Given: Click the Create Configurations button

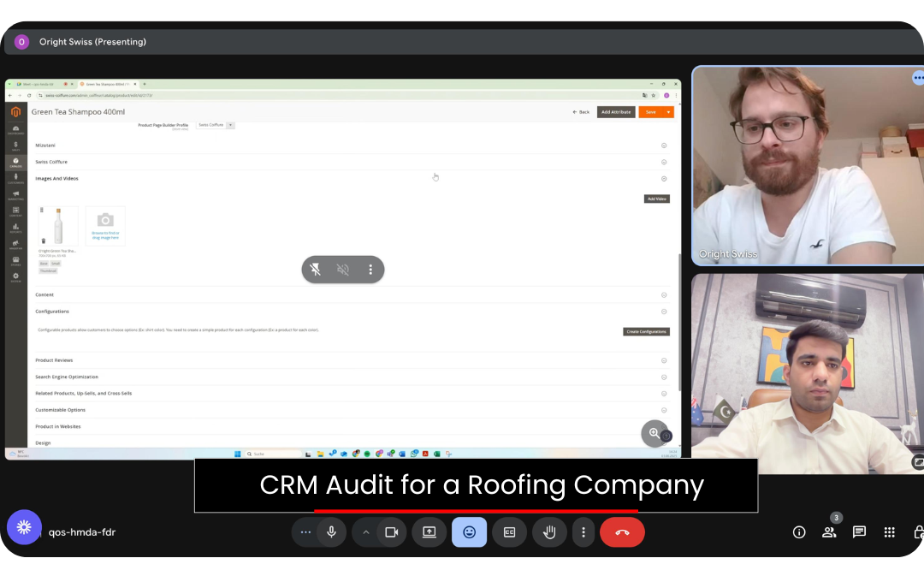Looking at the screenshot, I should coord(646,332).
